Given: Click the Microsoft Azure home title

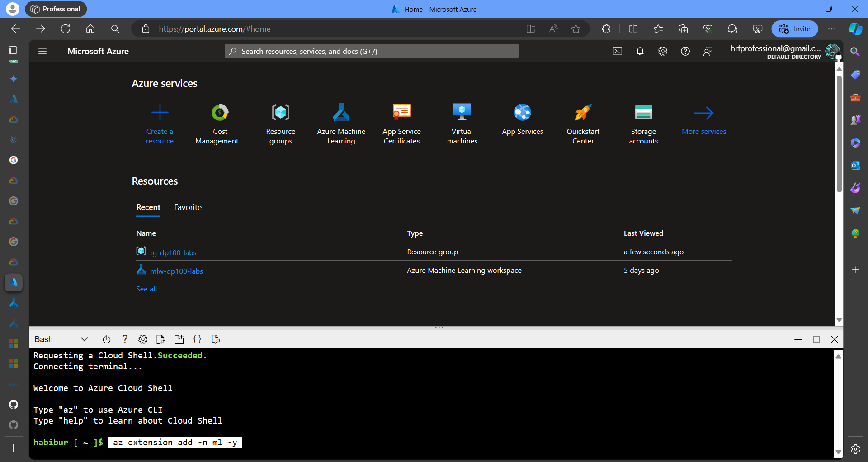Looking at the screenshot, I should coord(98,51).
